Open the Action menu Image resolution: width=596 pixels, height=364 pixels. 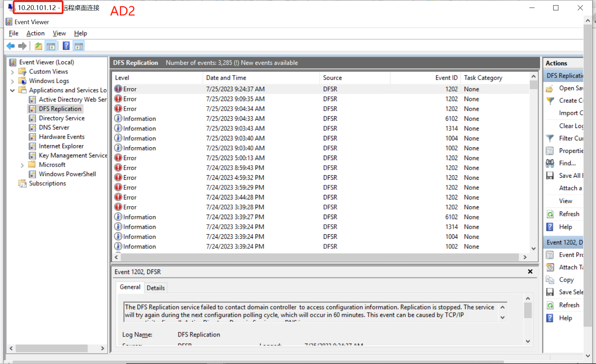(36, 33)
